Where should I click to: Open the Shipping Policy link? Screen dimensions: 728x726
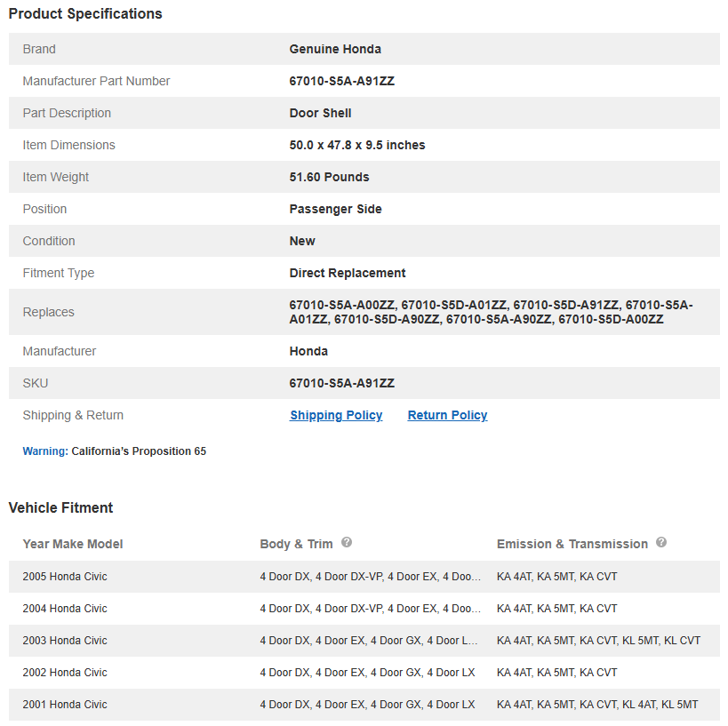(x=336, y=415)
